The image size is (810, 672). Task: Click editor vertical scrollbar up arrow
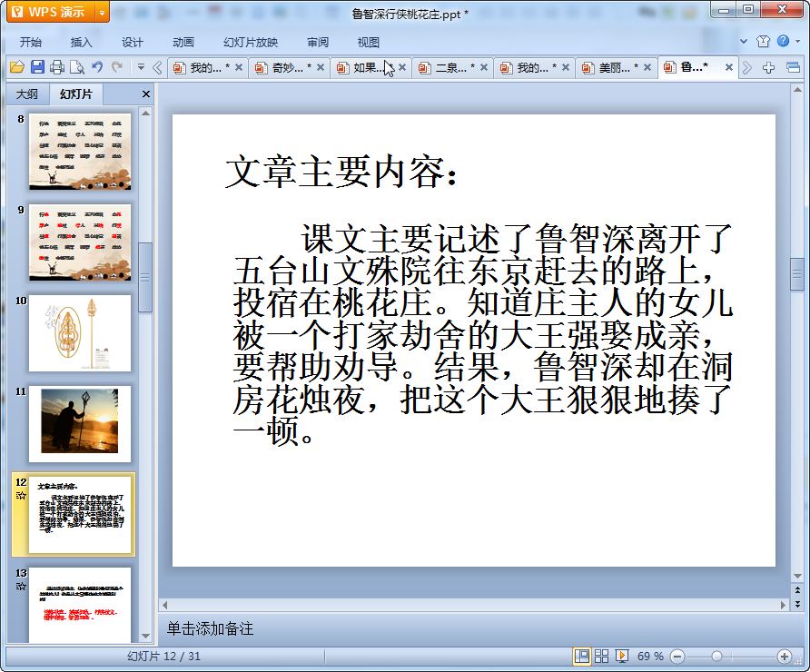coord(797,90)
